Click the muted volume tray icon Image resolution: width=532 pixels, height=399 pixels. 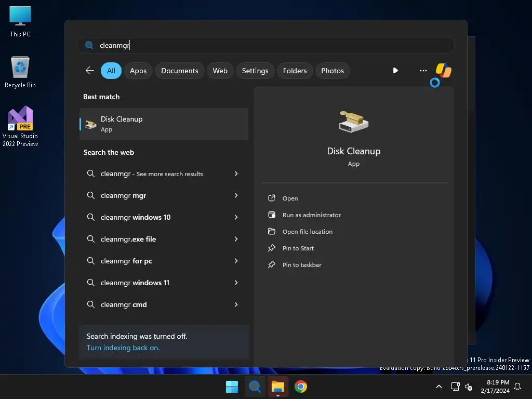tap(469, 387)
